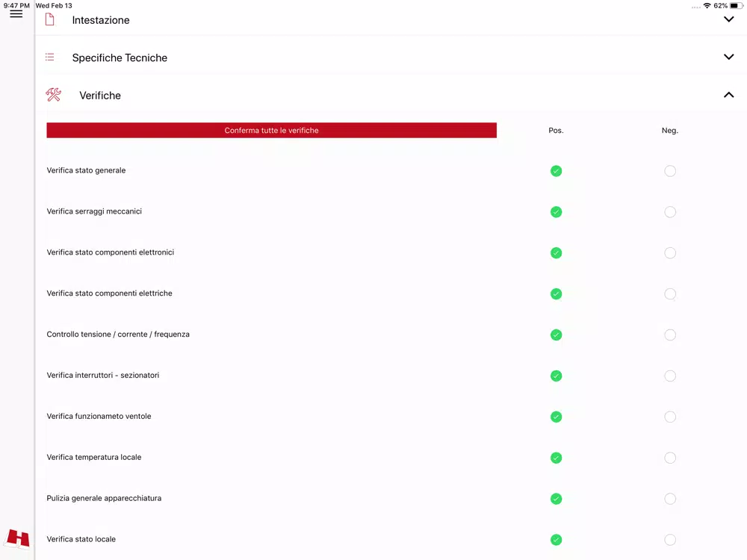Collapse the Verifiche section chevron
This screenshot has width=747, height=560.
click(x=729, y=95)
